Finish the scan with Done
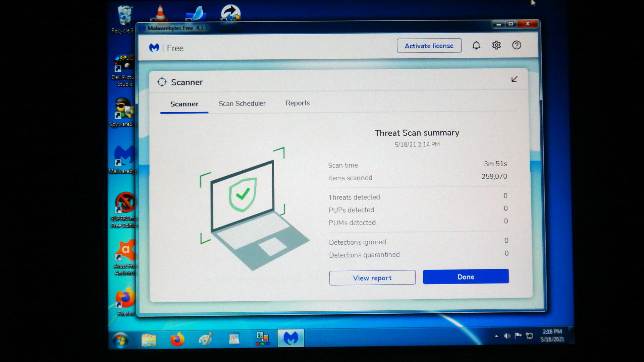The height and width of the screenshot is (362, 644). (466, 277)
